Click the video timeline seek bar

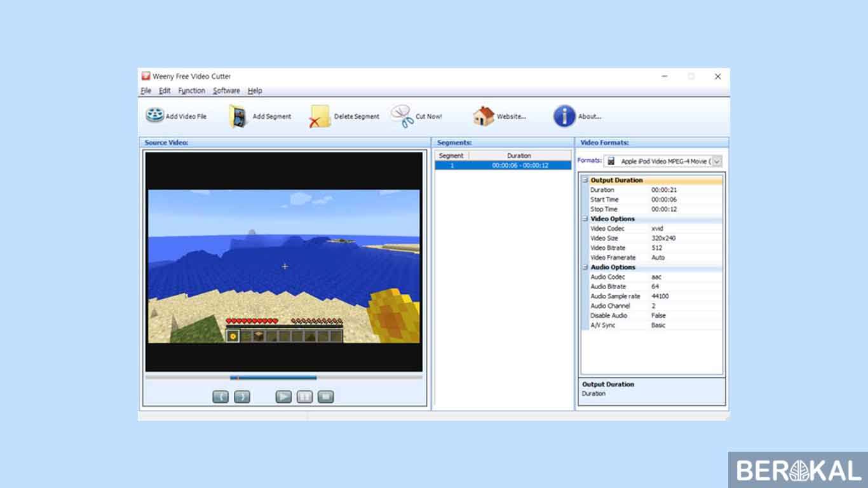pos(283,377)
